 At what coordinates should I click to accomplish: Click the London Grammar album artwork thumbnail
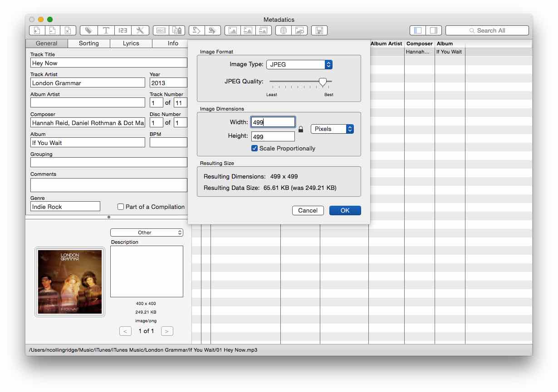(70, 282)
